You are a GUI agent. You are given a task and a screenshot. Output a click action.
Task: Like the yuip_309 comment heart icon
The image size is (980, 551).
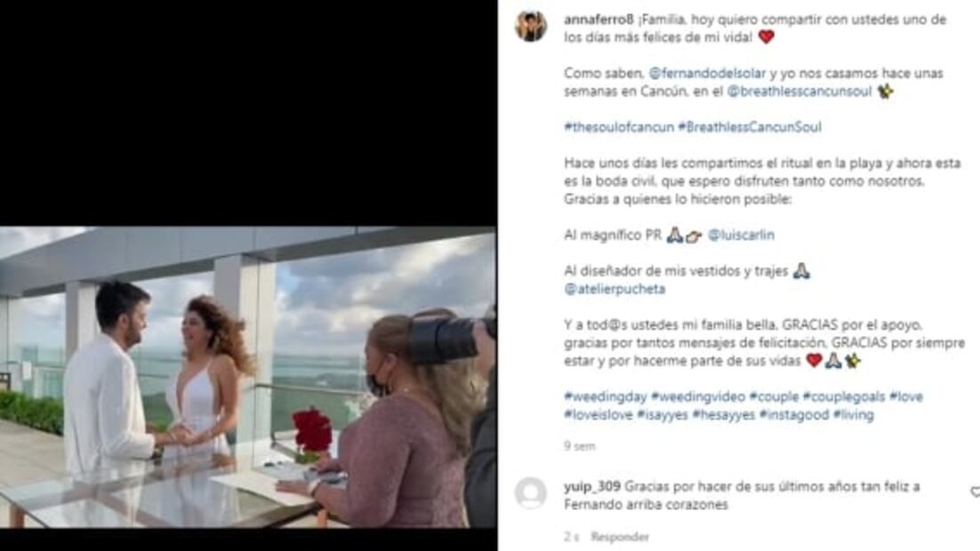[976, 491]
